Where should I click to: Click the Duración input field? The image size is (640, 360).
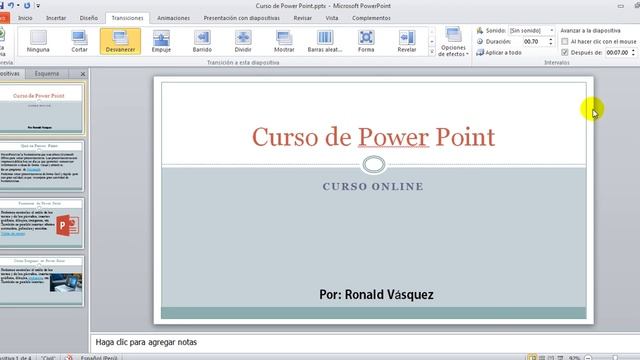click(x=535, y=42)
